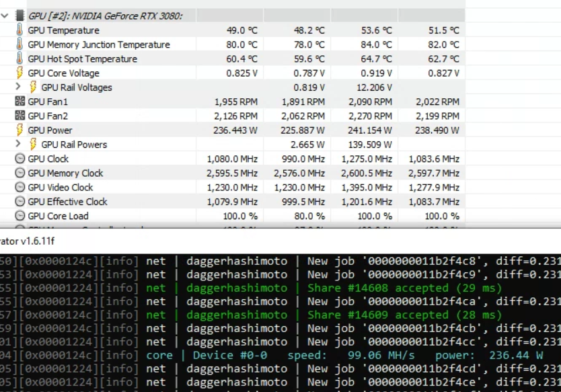The height and width of the screenshot is (392, 561).
Task: Click the thermometer icon for GPU Hot Spot Temperature
Action: click(20, 58)
